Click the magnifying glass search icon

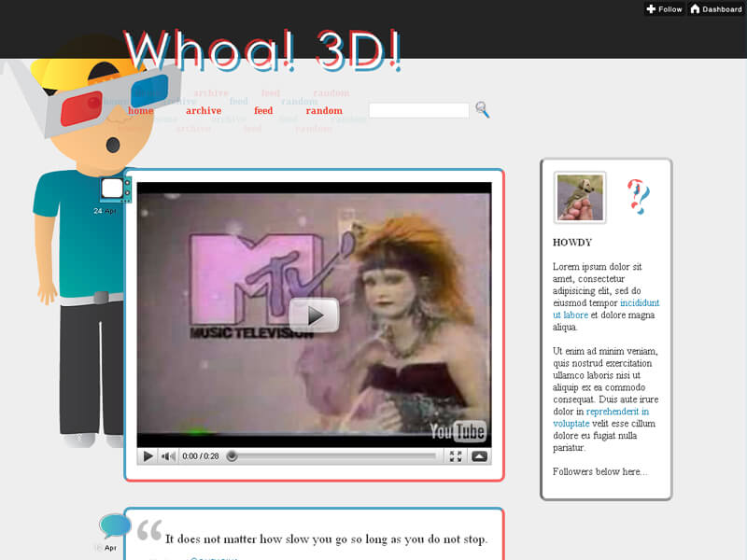[482, 109]
